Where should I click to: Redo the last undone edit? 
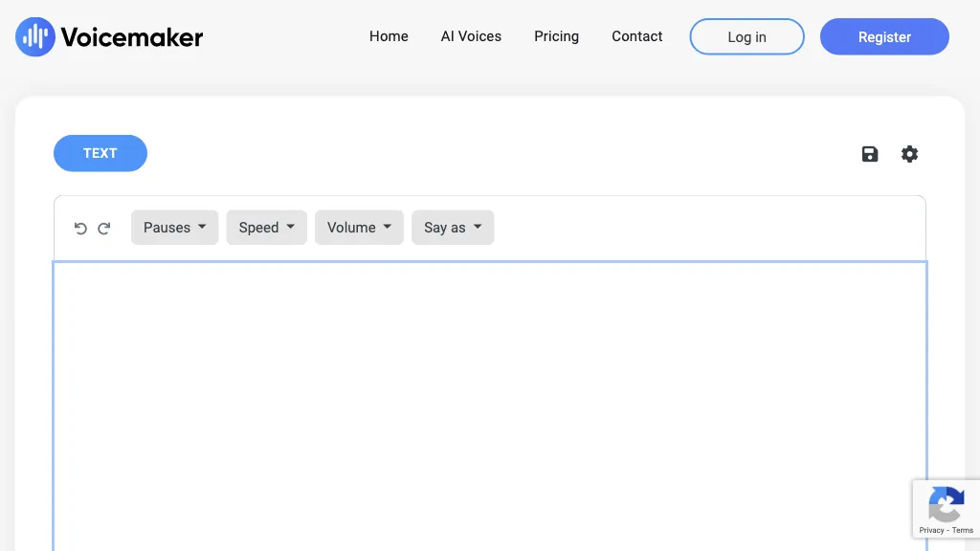click(x=104, y=228)
